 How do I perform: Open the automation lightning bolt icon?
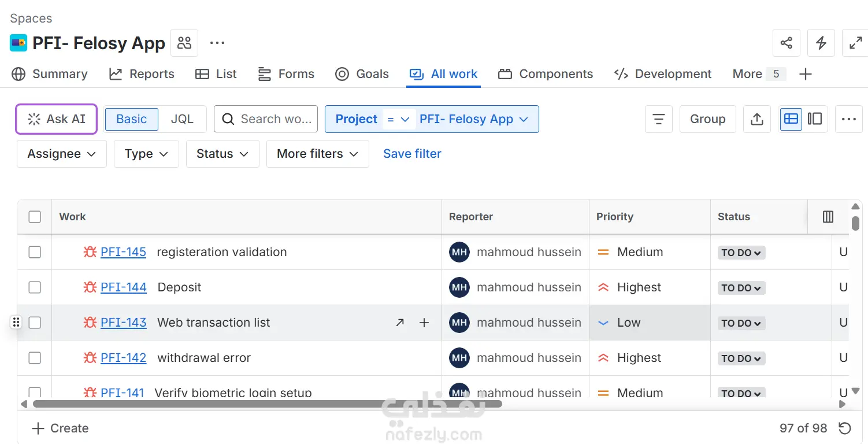pos(821,43)
